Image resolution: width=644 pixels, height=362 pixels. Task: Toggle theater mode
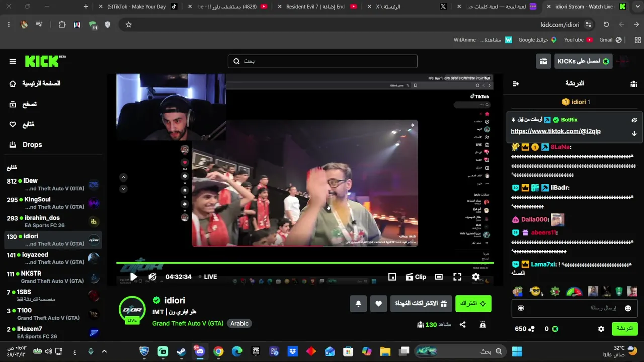point(439,277)
